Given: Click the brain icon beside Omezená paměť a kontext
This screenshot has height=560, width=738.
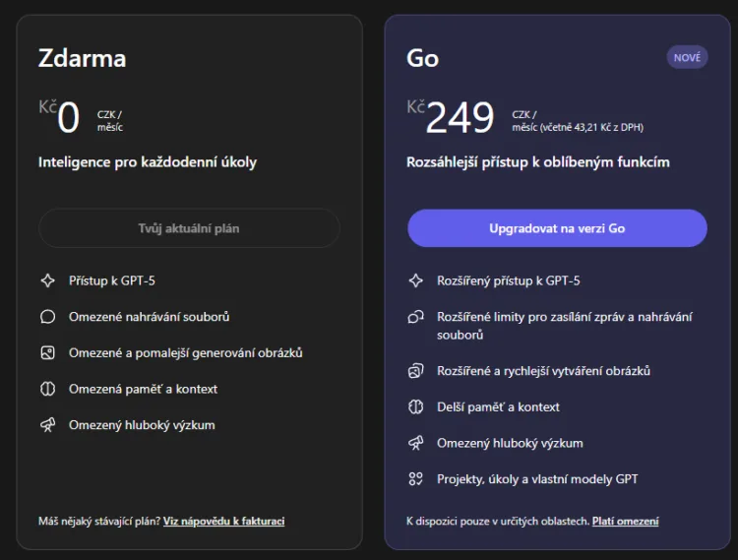Looking at the screenshot, I should tap(47, 389).
